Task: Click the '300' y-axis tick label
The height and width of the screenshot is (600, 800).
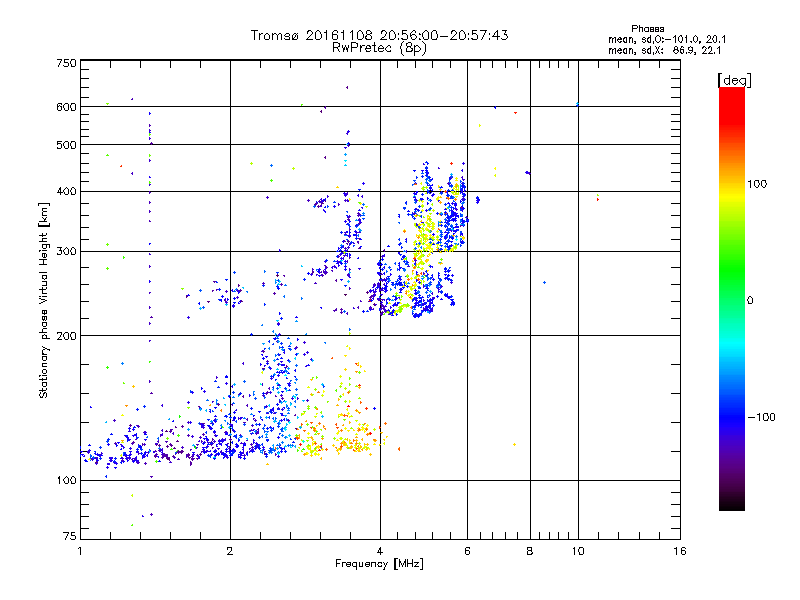Action: tap(66, 252)
